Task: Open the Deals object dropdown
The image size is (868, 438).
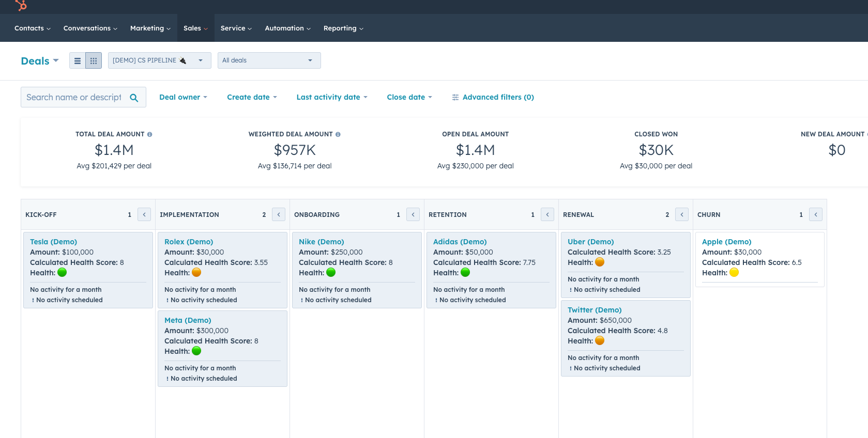Action: coord(40,61)
